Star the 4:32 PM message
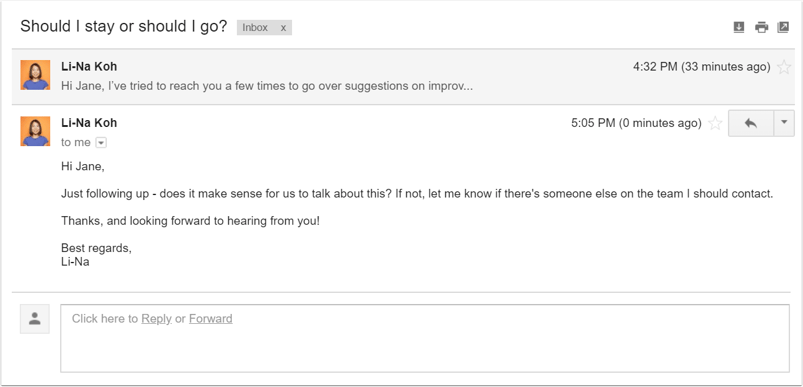 [x=784, y=67]
